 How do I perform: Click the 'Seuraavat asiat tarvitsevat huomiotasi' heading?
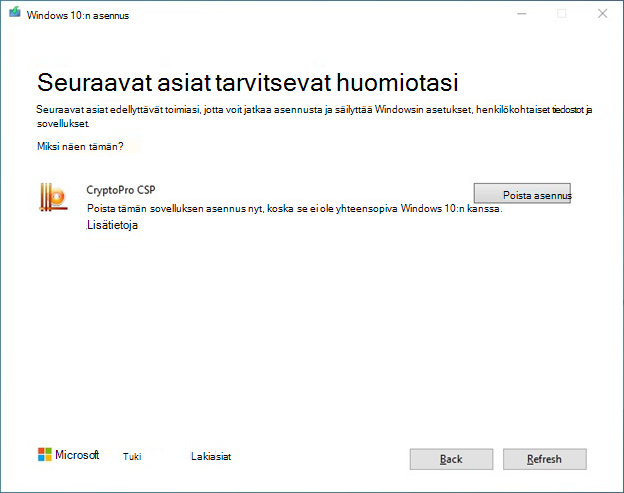point(248,82)
